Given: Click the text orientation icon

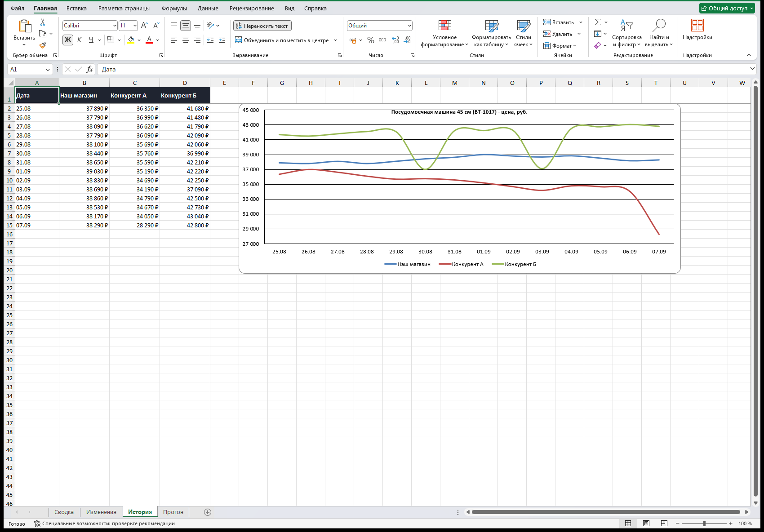Looking at the screenshot, I should (x=210, y=26).
